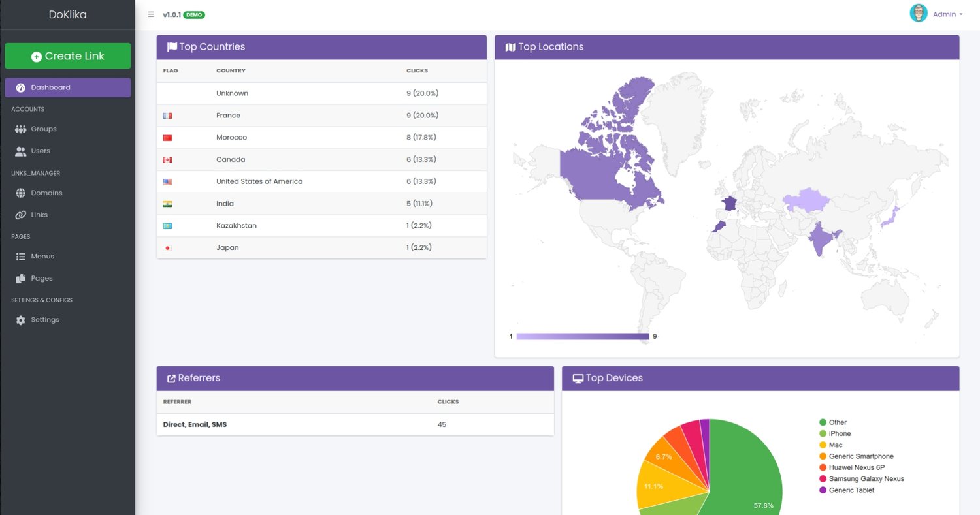Click the 5 (11.1%) clicks value

tap(419, 204)
